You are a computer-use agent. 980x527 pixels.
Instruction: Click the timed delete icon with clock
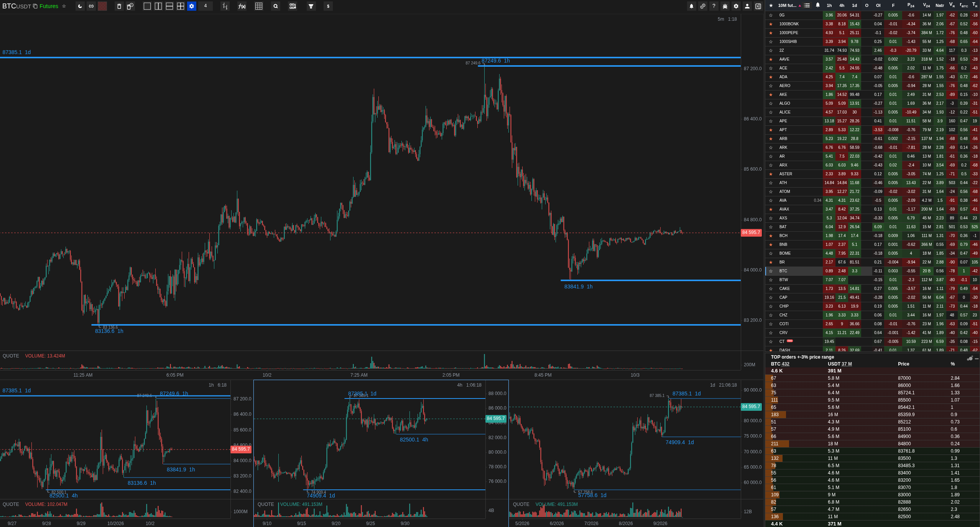click(130, 6)
